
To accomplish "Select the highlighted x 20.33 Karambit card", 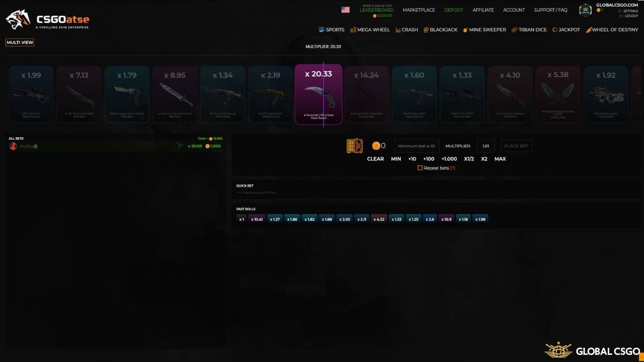I will 318,94.
